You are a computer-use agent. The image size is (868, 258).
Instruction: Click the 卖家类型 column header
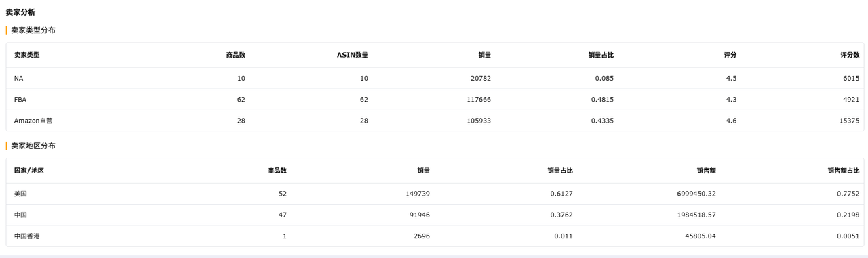[x=27, y=55]
